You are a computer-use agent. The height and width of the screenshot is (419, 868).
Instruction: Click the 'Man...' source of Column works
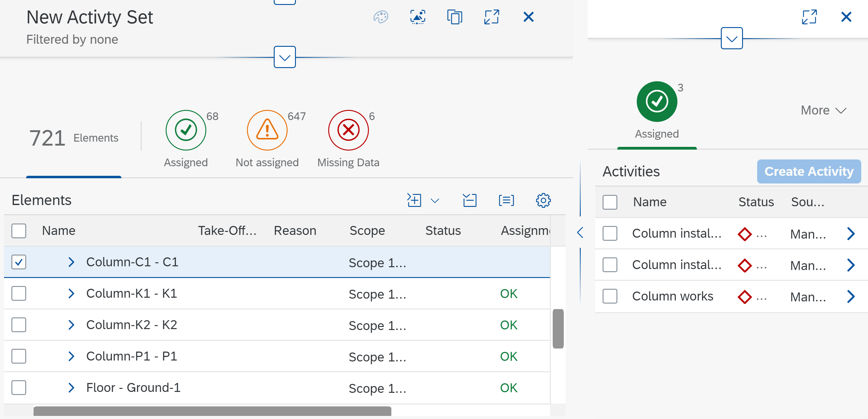(x=808, y=297)
